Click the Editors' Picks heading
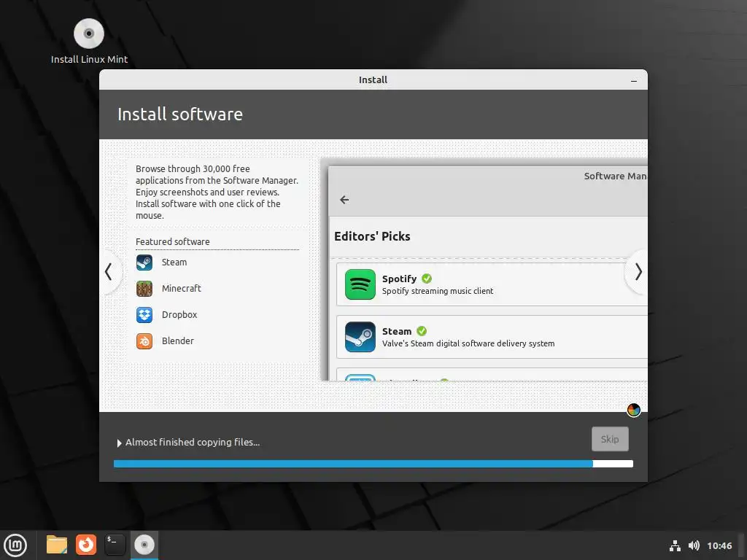The width and height of the screenshot is (747, 560). [372, 237]
